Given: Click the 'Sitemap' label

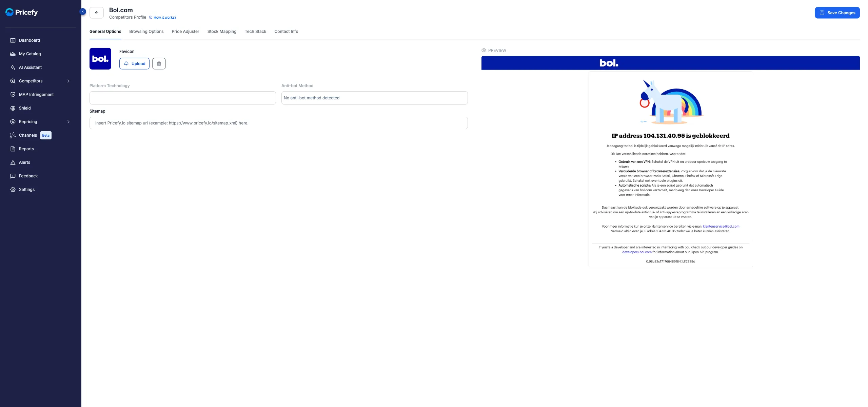Looking at the screenshot, I should coord(97,111).
